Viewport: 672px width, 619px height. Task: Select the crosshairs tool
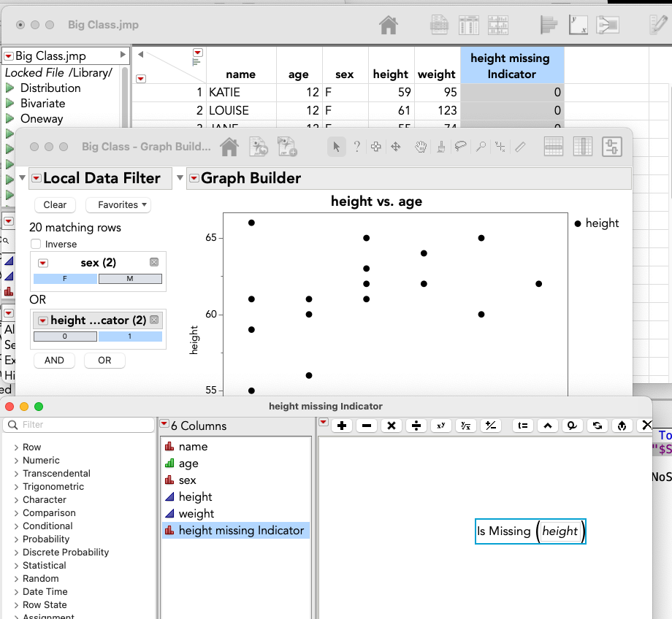click(500, 147)
